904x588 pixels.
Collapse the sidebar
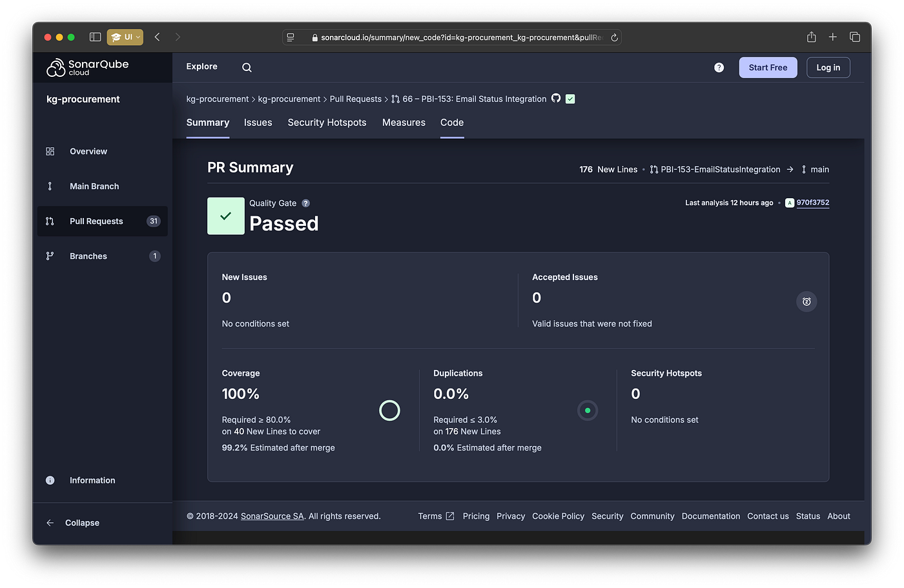click(73, 523)
